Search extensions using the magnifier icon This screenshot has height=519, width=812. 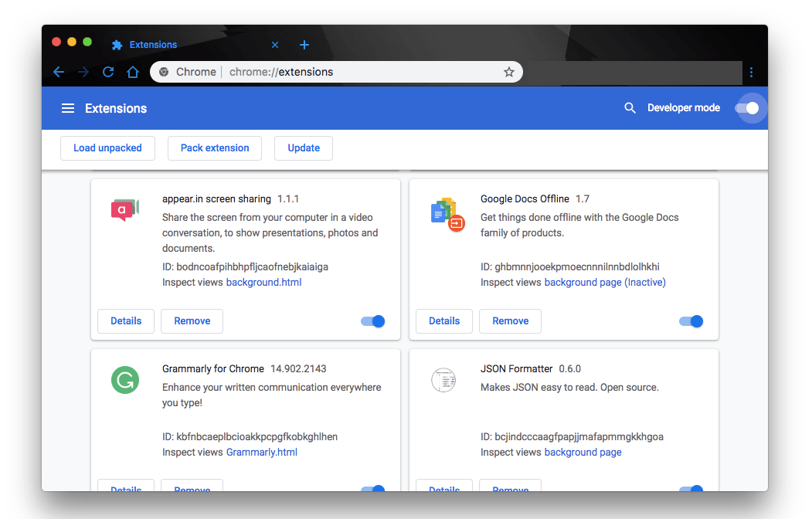pyautogui.click(x=630, y=107)
